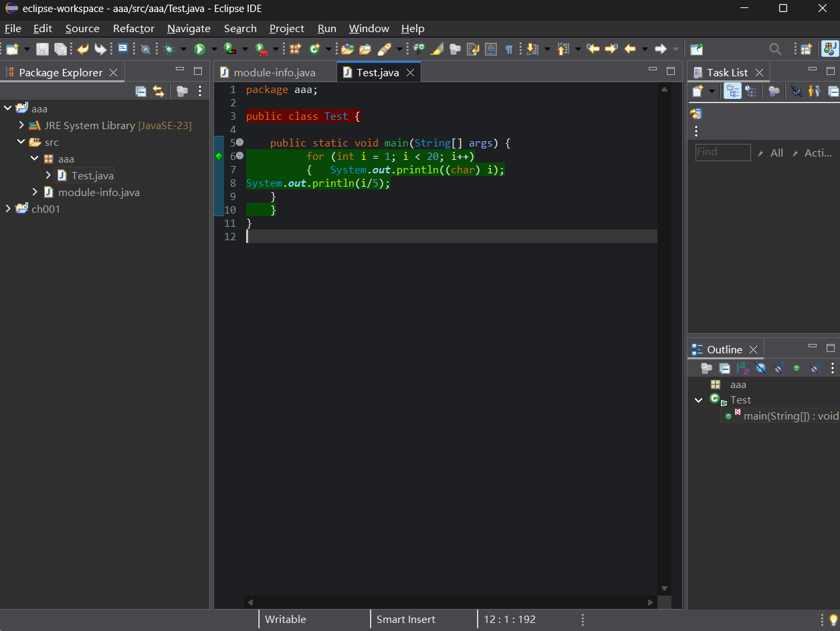Click the Pin Editor icon
This screenshot has height=631, width=840.
[696, 49]
